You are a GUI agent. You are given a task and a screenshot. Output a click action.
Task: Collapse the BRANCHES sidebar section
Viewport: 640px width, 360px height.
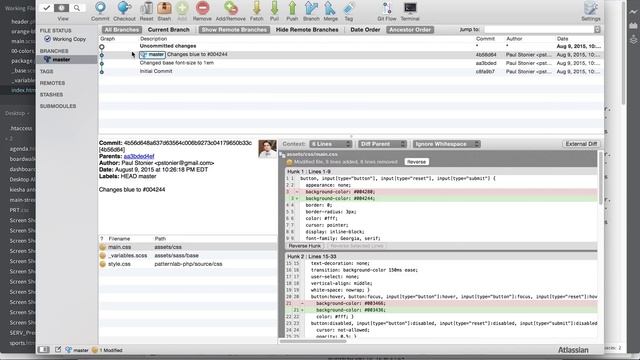[54, 51]
